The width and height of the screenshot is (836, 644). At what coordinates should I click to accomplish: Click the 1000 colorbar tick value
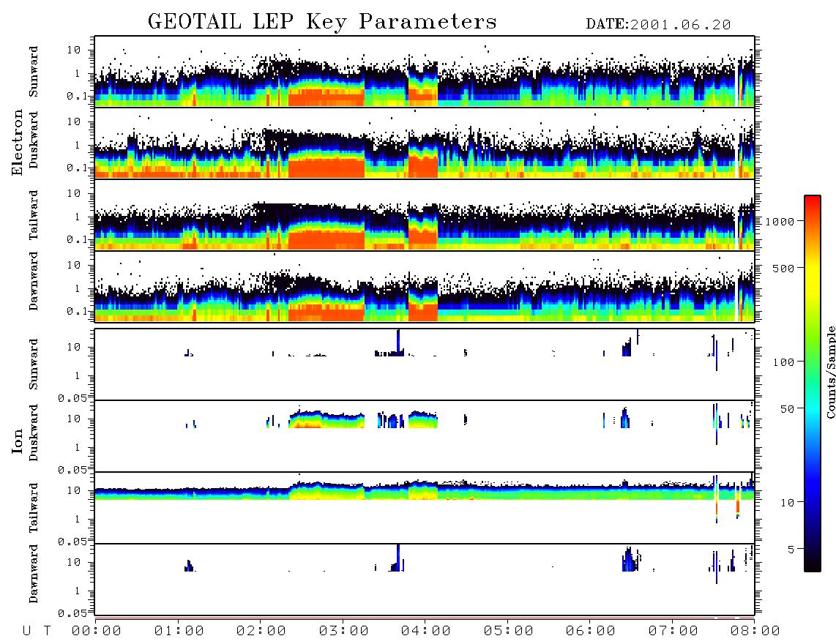780,221
